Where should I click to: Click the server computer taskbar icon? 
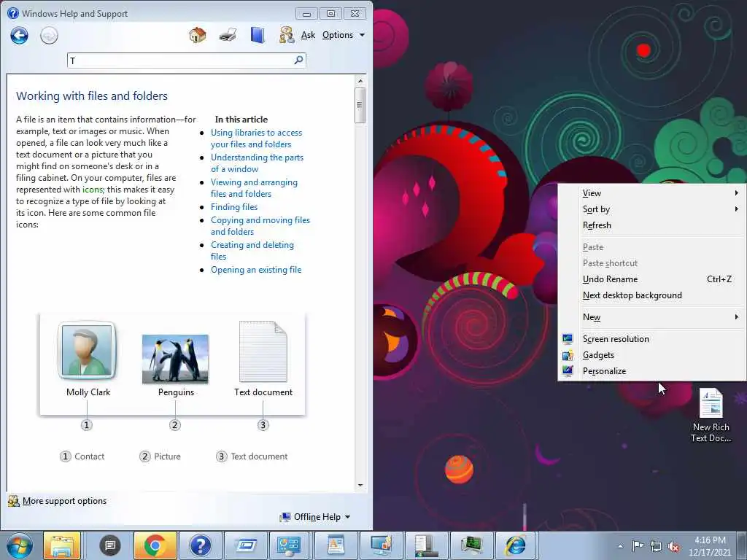pos(425,545)
